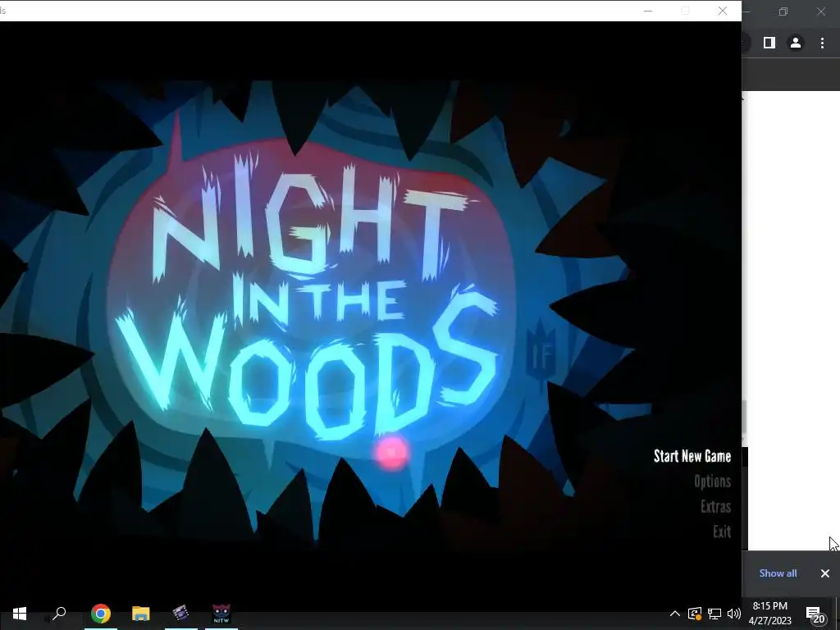Click Show all in Chrome downloads bar
Screen dimensions: 840x630
click(x=778, y=573)
